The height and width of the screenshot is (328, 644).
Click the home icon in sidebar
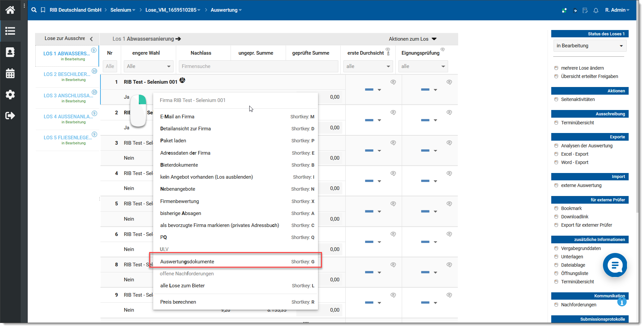coord(10,10)
